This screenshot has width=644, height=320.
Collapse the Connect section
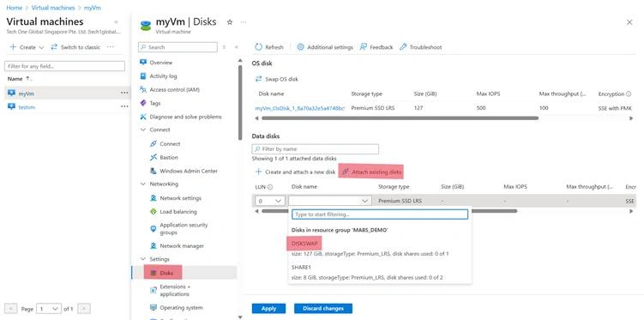pyautogui.click(x=143, y=130)
